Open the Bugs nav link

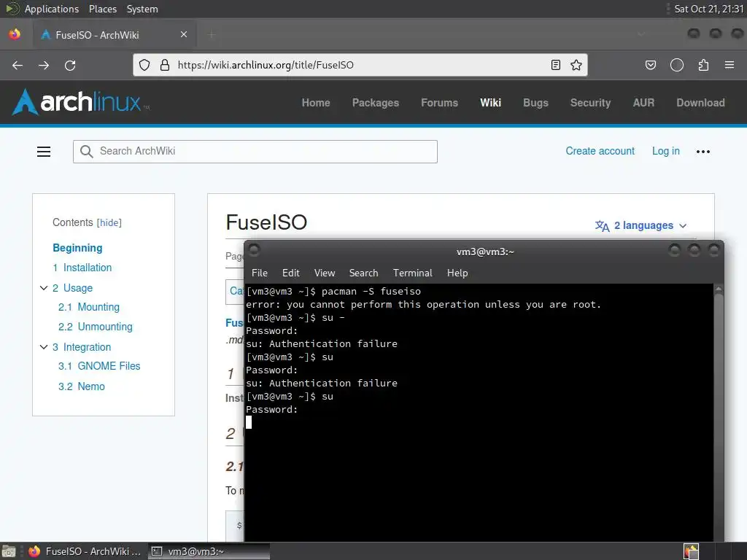point(535,103)
